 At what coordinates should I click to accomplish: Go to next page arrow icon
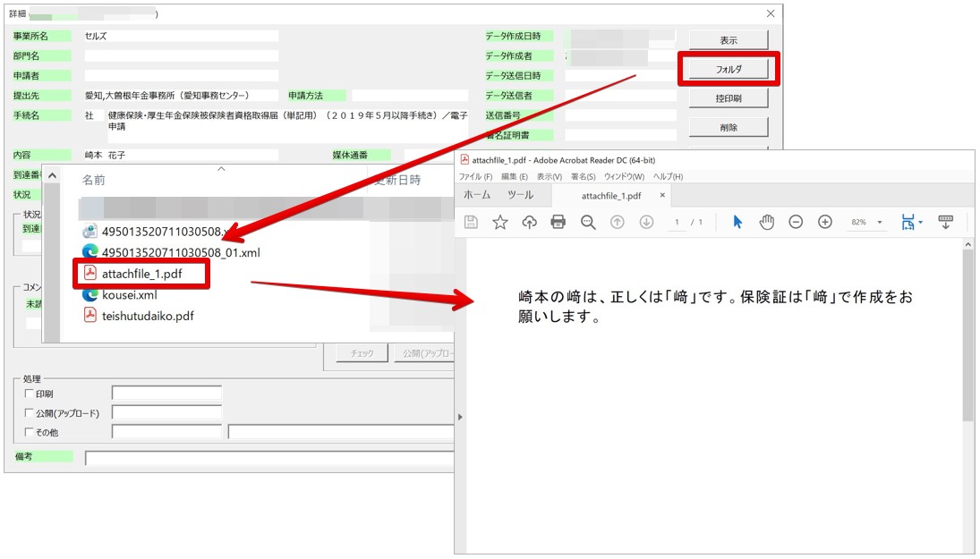point(646,222)
